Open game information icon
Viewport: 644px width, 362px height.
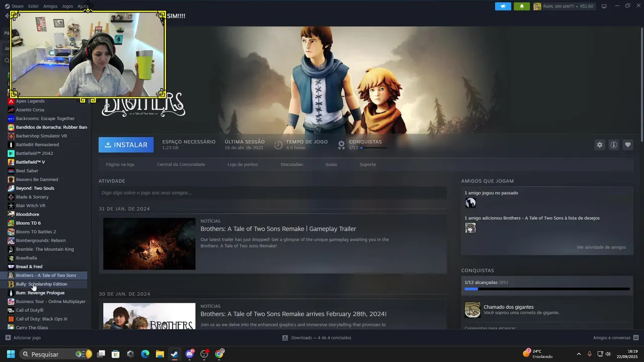pyautogui.click(x=613, y=145)
